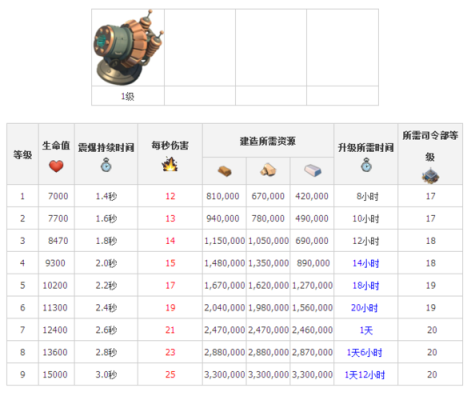Click the iron ingot resource icon
The width and height of the screenshot is (471, 400).
(312, 170)
